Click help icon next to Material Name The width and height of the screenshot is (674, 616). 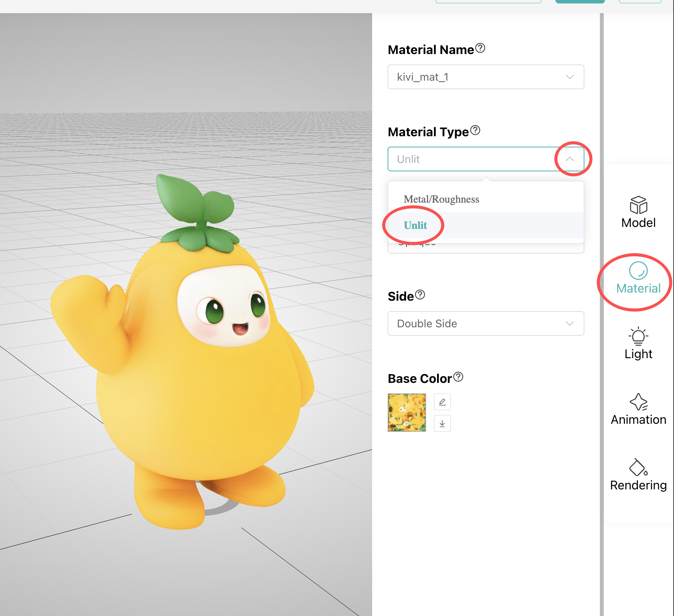click(480, 48)
